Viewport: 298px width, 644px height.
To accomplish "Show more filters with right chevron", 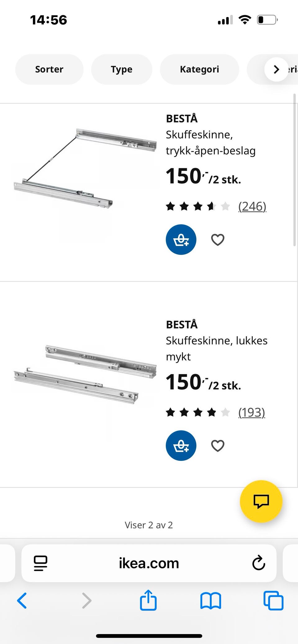I will click(x=276, y=69).
